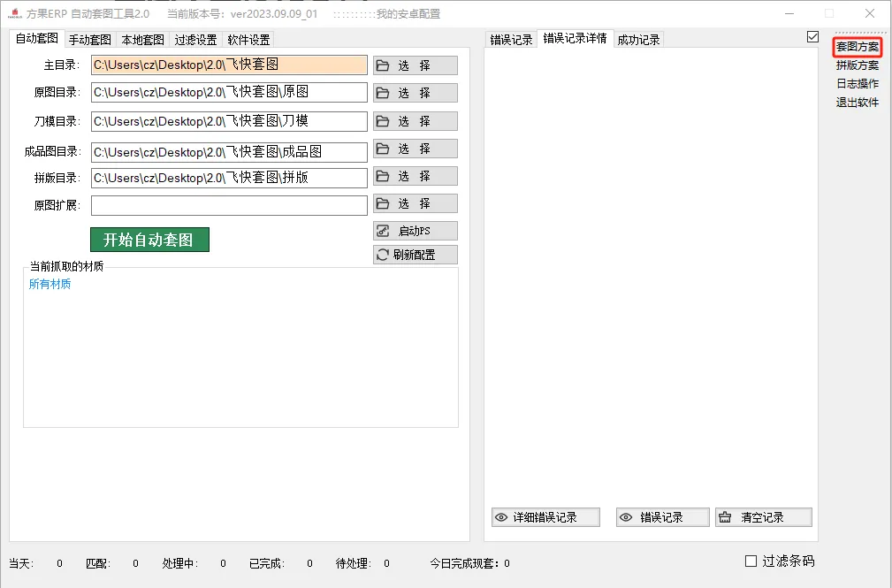Click the 刷新配置 refresh icon
Viewport: 892px width, 588px height.
[x=383, y=255]
